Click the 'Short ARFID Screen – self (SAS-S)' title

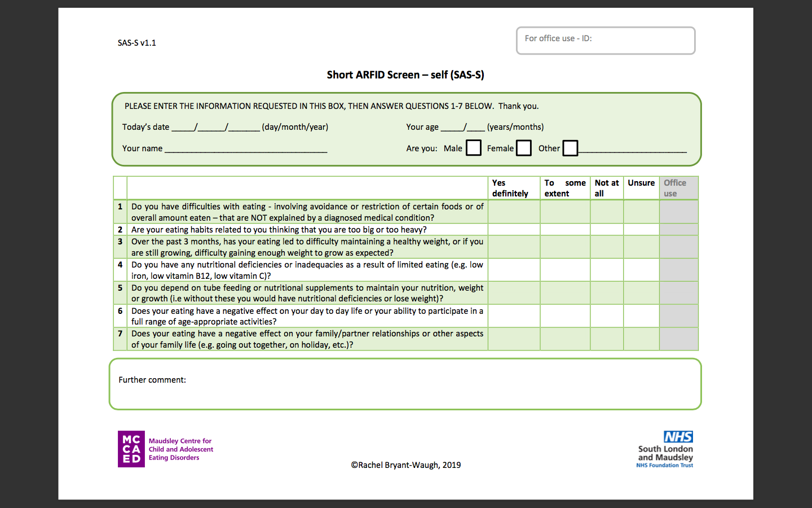click(x=405, y=75)
